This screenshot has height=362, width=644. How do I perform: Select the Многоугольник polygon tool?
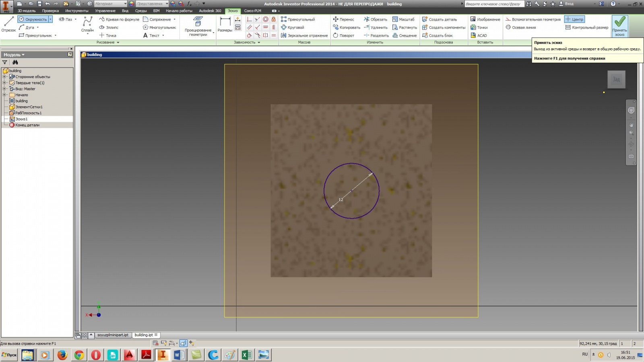coord(159,27)
